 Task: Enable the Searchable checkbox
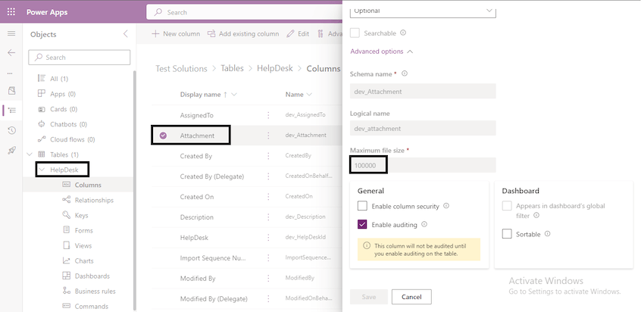[x=355, y=33]
